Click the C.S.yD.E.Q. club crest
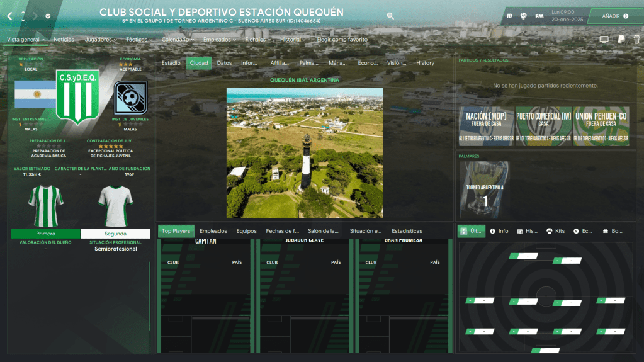The image size is (644, 362). pyautogui.click(x=77, y=96)
